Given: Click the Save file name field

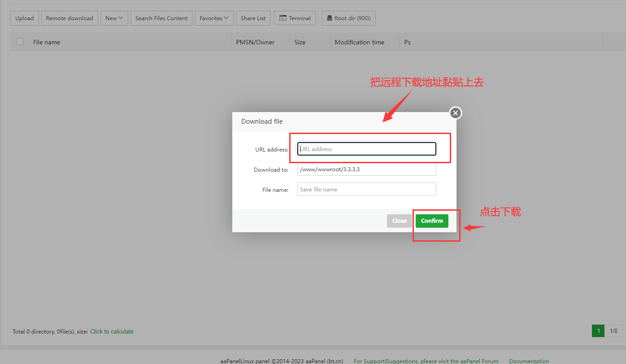Looking at the screenshot, I should (x=366, y=189).
